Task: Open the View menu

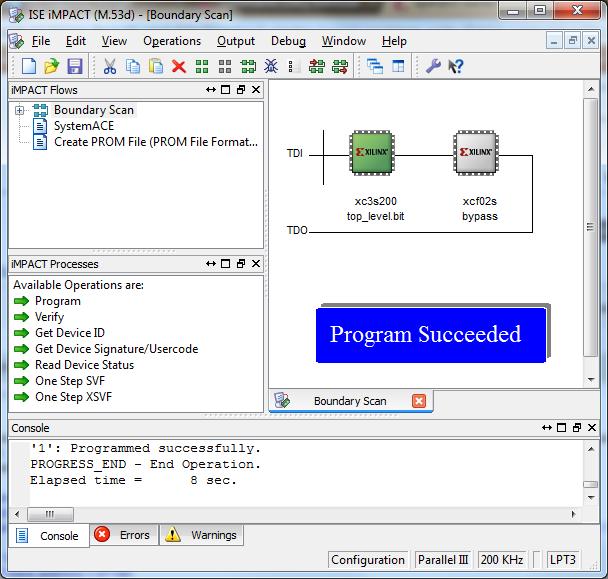Action: coord(114,41)
